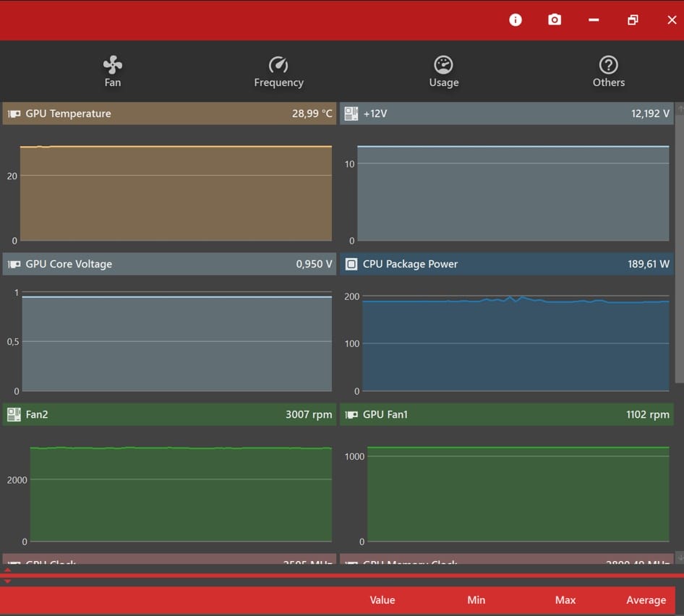Click the Value column header
The width and height of the screenshot is (684, 616).
(x=382, y=600)
